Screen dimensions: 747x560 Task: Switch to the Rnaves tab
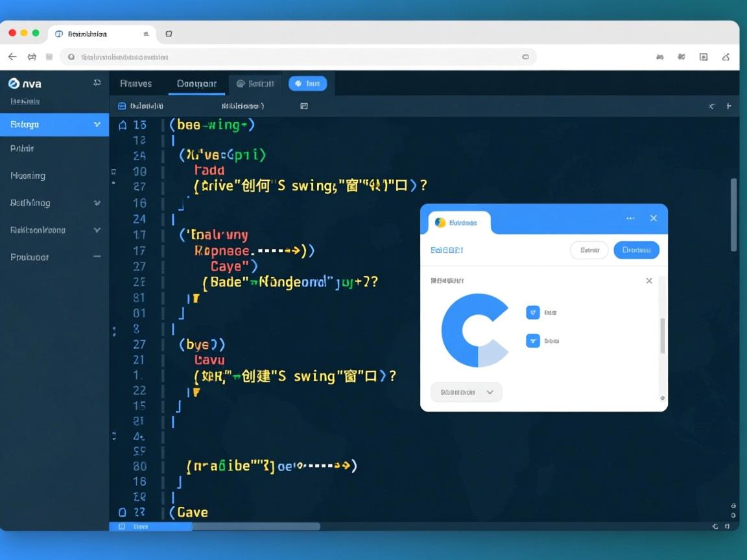click(x=136, y=84)
